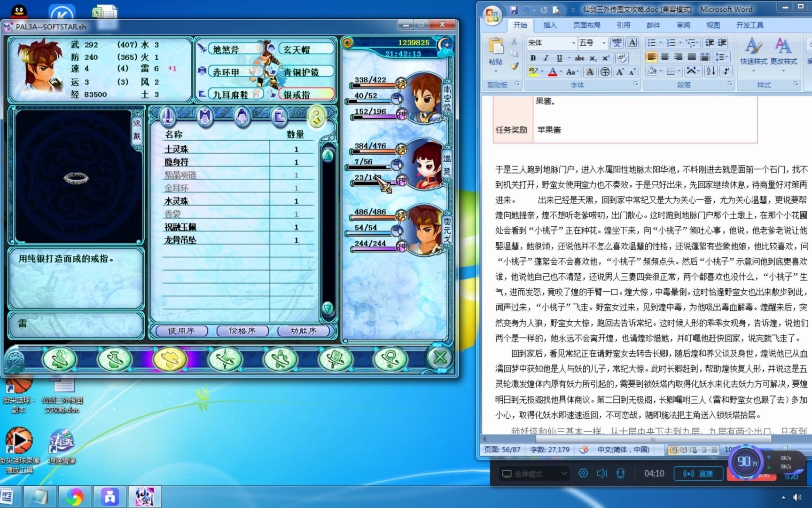Open boots equipment category tab in game

pyautogui.click(x=279, y=116)
